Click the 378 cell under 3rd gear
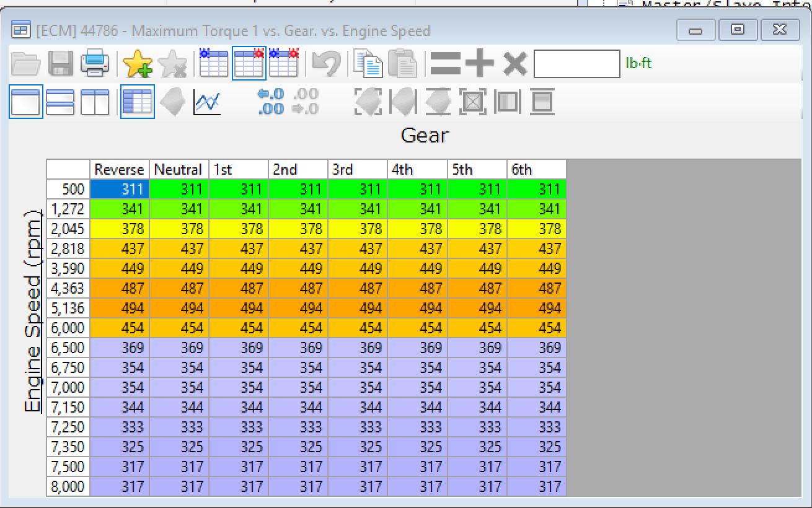 (x=358, y=229)
